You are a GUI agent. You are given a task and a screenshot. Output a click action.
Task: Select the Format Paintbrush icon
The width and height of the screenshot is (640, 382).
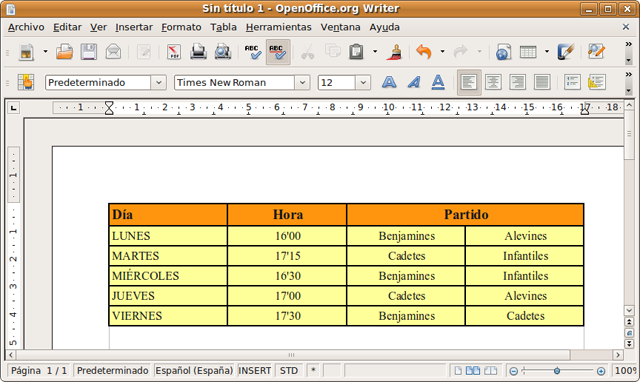395,52
